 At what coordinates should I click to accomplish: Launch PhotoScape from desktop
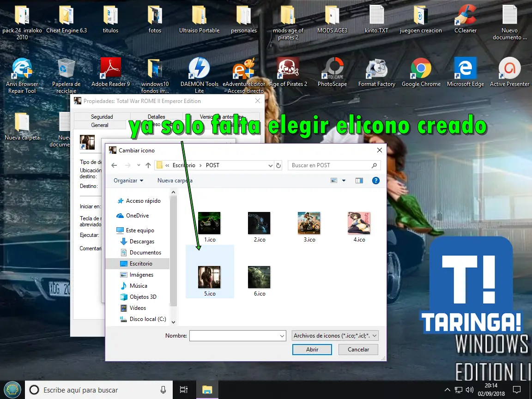[332, 72]
